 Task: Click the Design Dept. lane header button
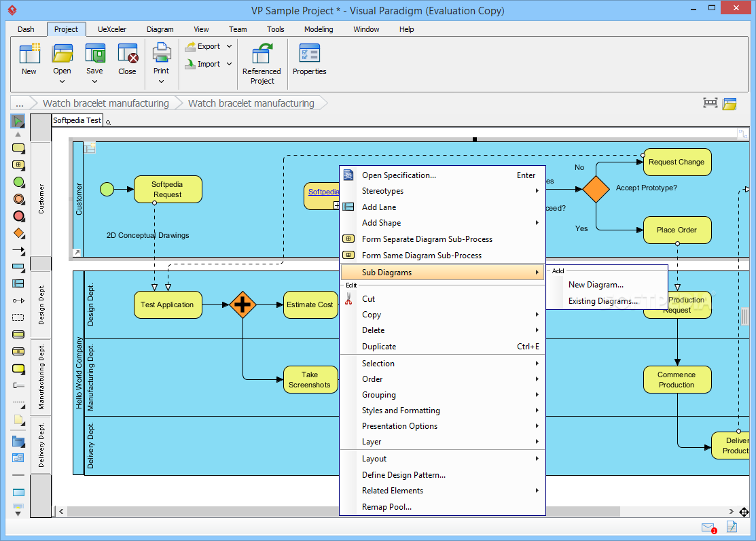[41, 304]
